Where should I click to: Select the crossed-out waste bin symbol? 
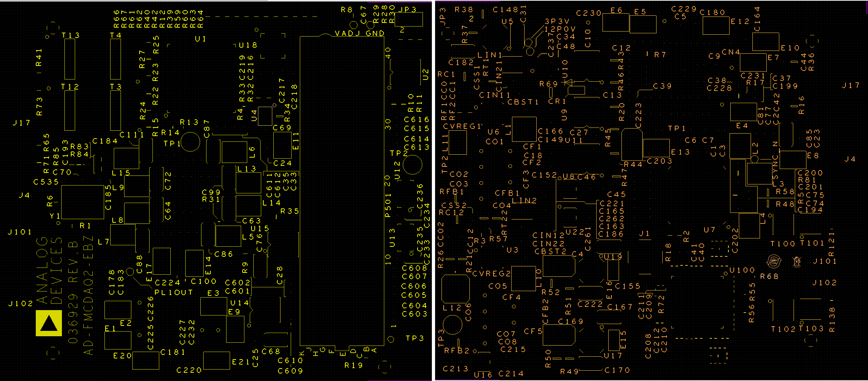796,262
